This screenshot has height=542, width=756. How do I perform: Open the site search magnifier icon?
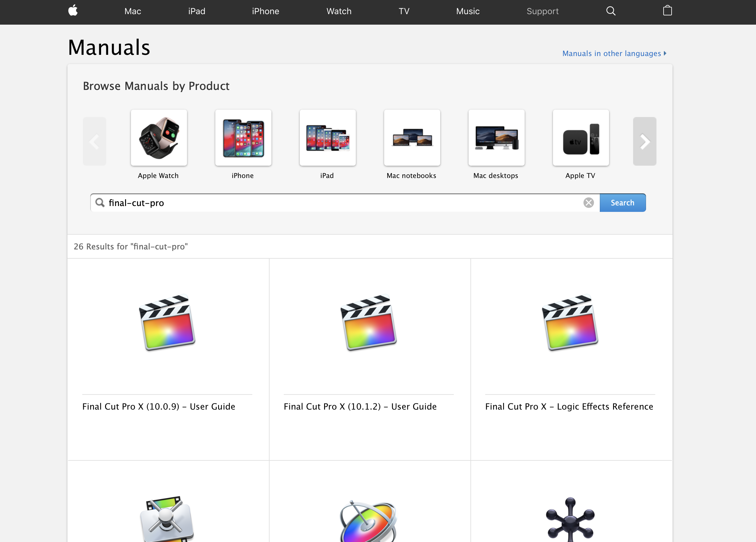[610, 11]
